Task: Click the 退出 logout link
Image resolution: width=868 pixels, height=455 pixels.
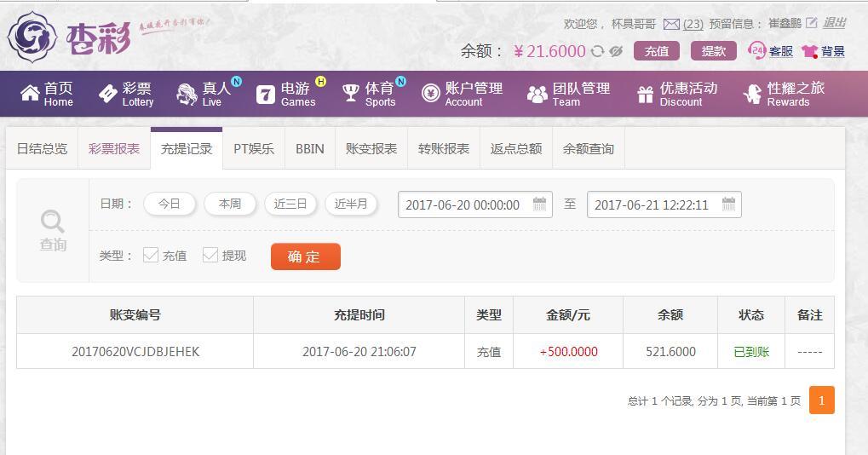Action: click(x=834, y=23)
